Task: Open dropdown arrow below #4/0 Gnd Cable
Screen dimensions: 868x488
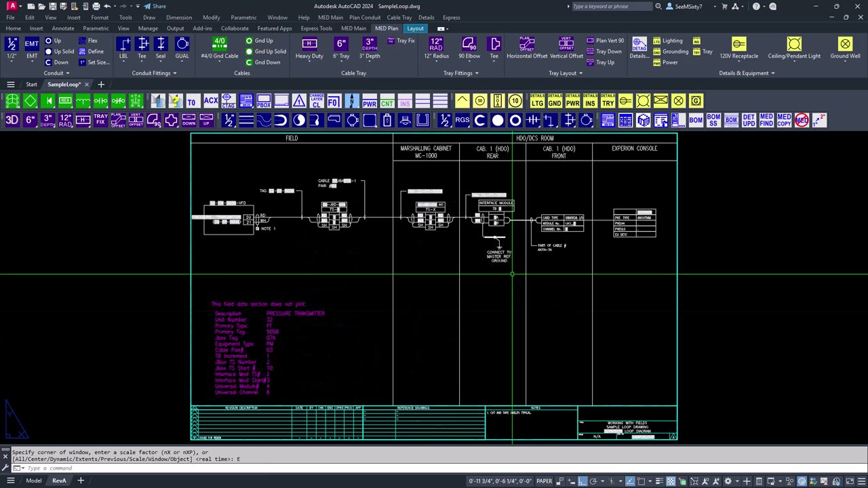Action: point(220,62)
